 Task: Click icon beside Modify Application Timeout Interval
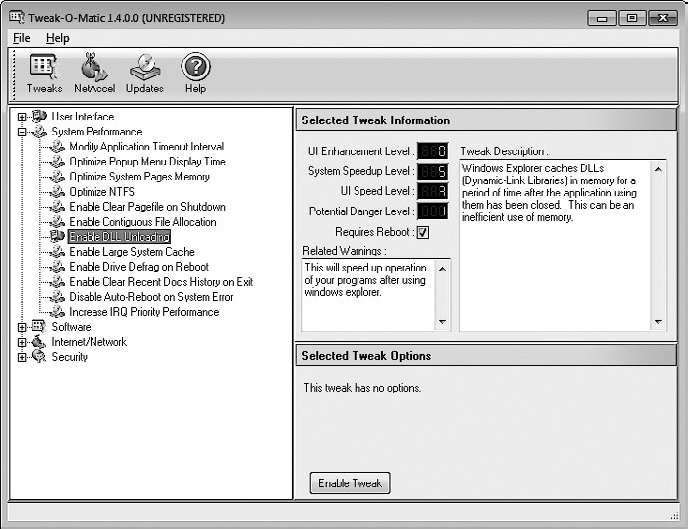[57, 147]
